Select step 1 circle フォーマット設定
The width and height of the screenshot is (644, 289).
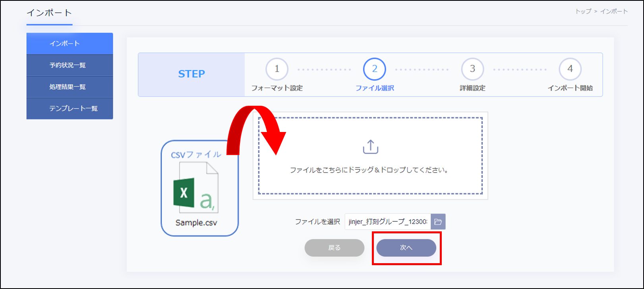click(277, 69)
